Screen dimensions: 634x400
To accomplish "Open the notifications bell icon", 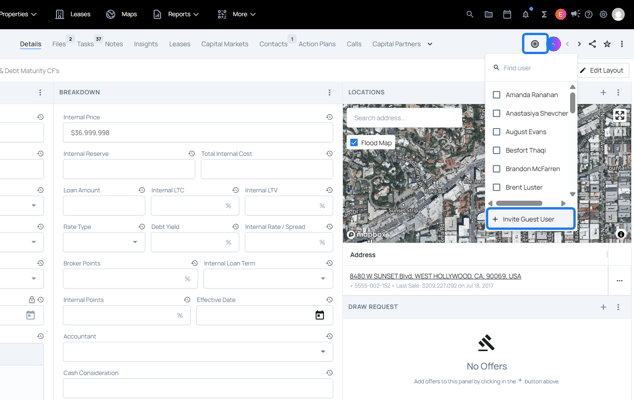I will (525, 15).
